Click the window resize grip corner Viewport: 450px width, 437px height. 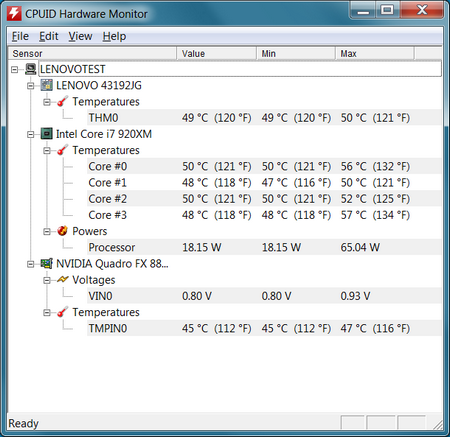438,425
